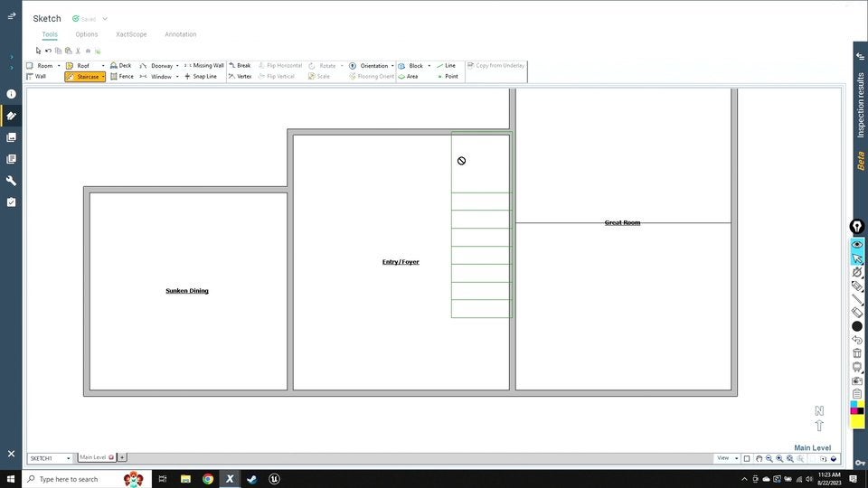The width and height of the screenshot is (868, 488).
Task: Toggle the eye visibility icon in right sidebar
Action: [857, 245]
